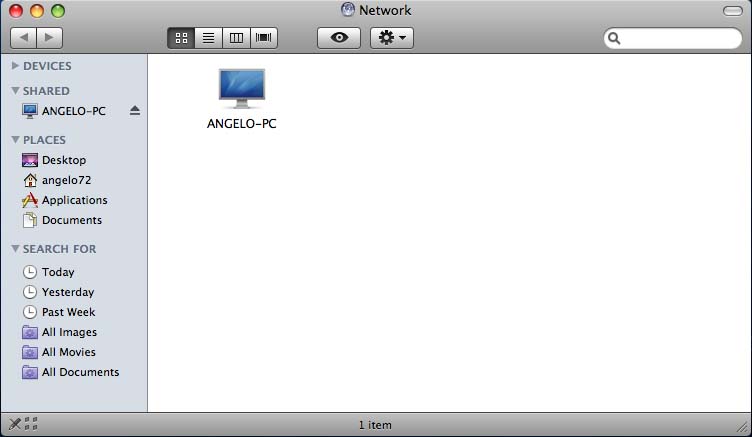Click the '1 item' status text
This screenshot has height=437, width=752.
pos(375,425)
